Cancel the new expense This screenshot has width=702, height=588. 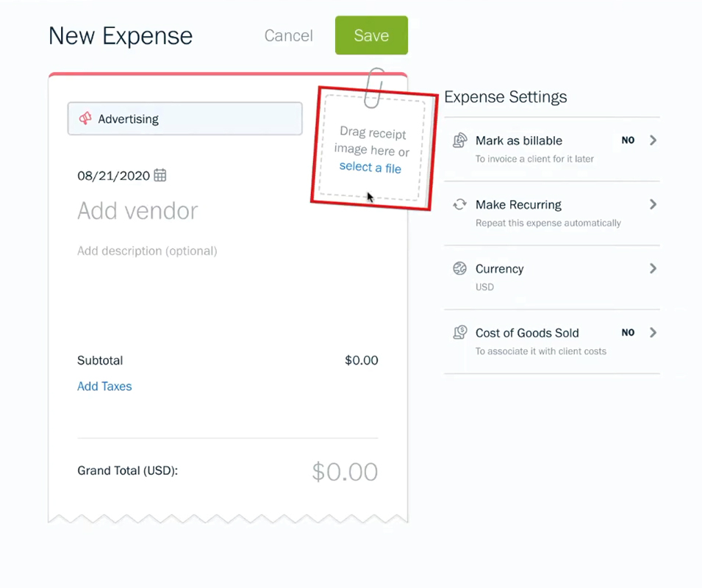(288, 35)
